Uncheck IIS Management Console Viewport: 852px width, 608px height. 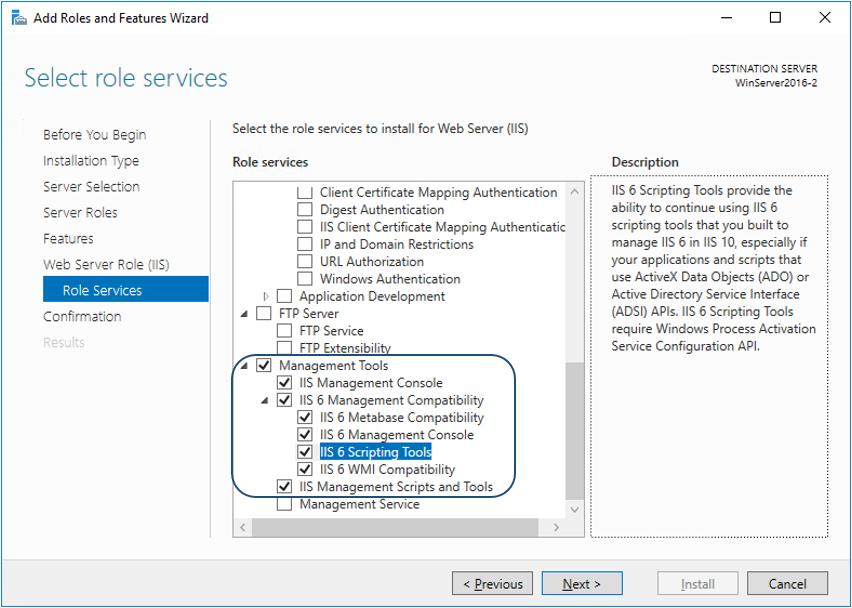(x=285, y=383)
